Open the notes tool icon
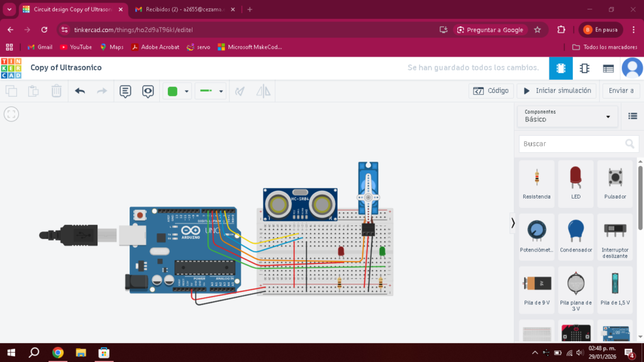 [x=125, y=91]
